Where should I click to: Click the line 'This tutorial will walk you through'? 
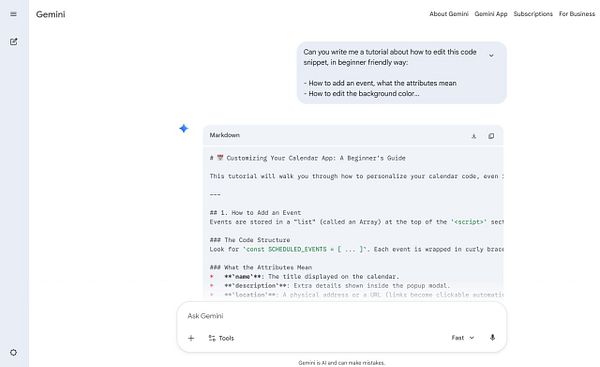click(x=356, y=176)
